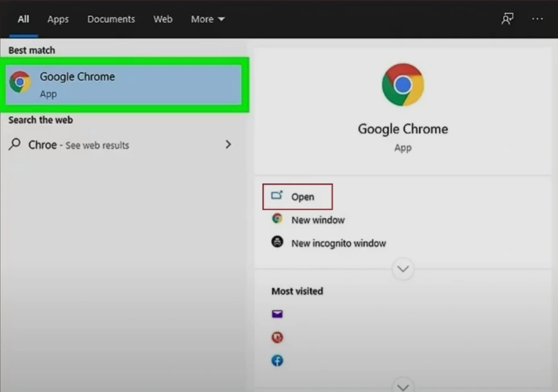Click the Open action for Google Chrome
The height and width of the screenshot is (392, 558).
tap(297, 196)
